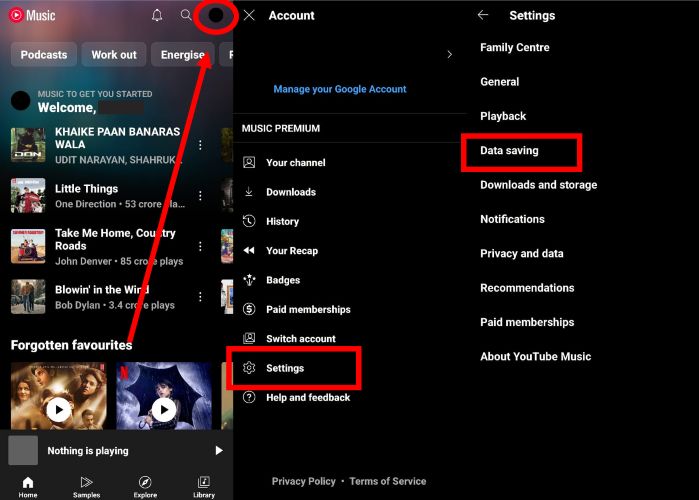The height and width of the screenshot is (500, 699).
Task: Open more options for Blowin' in the Wind
Action: (200, 297)
